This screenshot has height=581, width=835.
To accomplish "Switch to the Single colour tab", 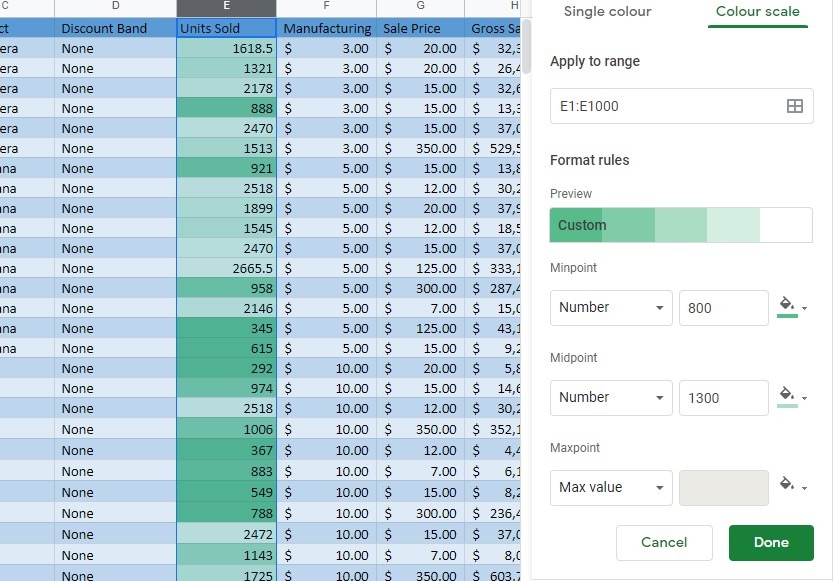I will click(x=607, y=12).
